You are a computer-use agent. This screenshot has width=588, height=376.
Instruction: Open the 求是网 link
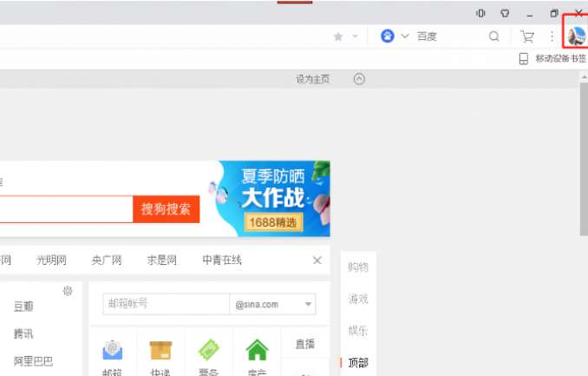[161, 260]
